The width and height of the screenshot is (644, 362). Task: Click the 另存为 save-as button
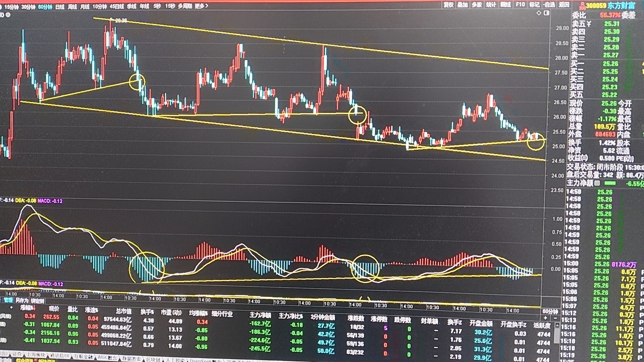(x=22, y=300)
